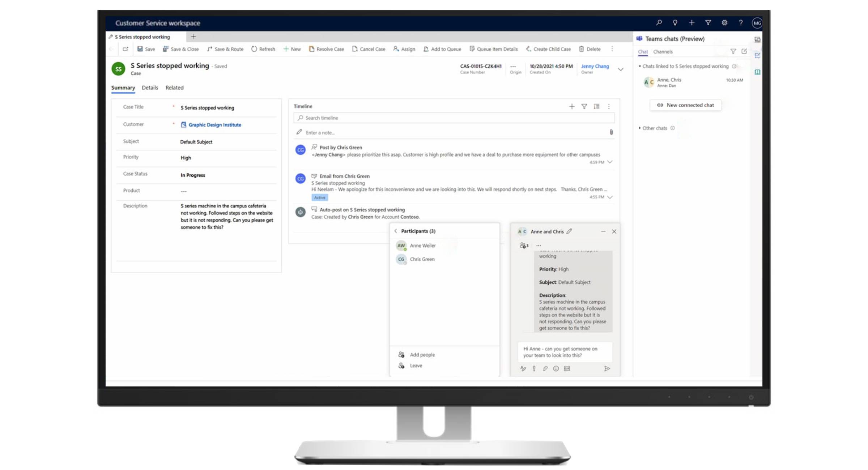This screenshot has width=868, height=470.
Task: Open Queue Item Details
Action: pos(493,49)
